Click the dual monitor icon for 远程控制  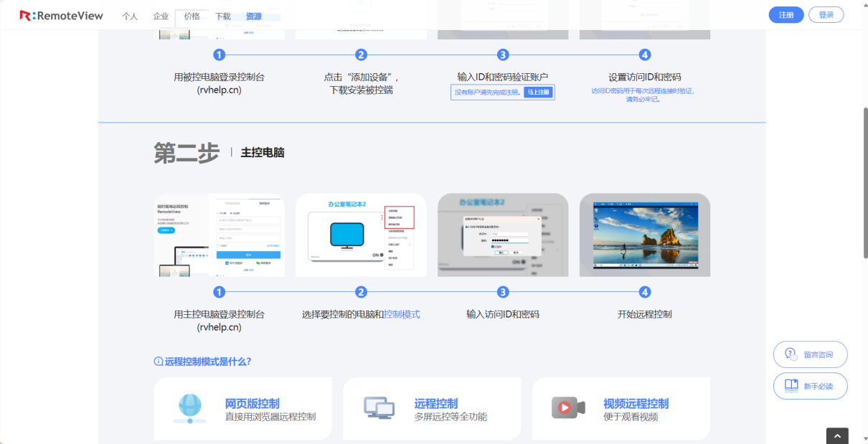[x=379, y=408]
